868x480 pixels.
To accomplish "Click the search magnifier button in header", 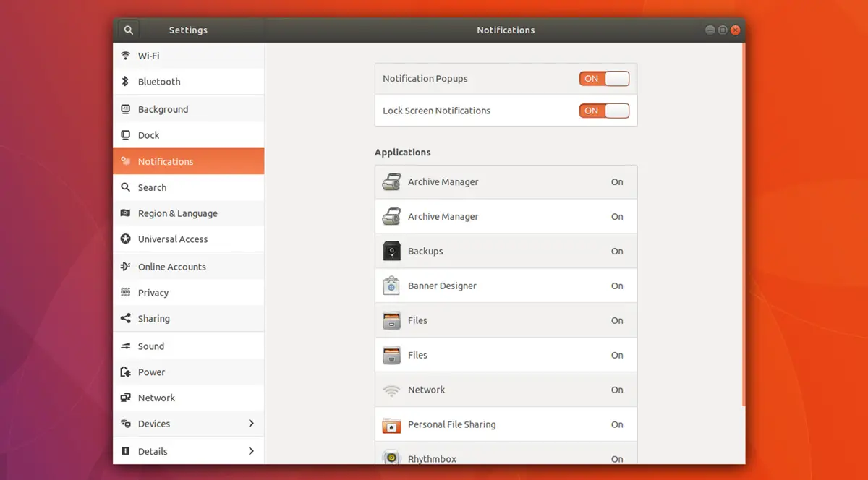I will [x=128, y=30].
